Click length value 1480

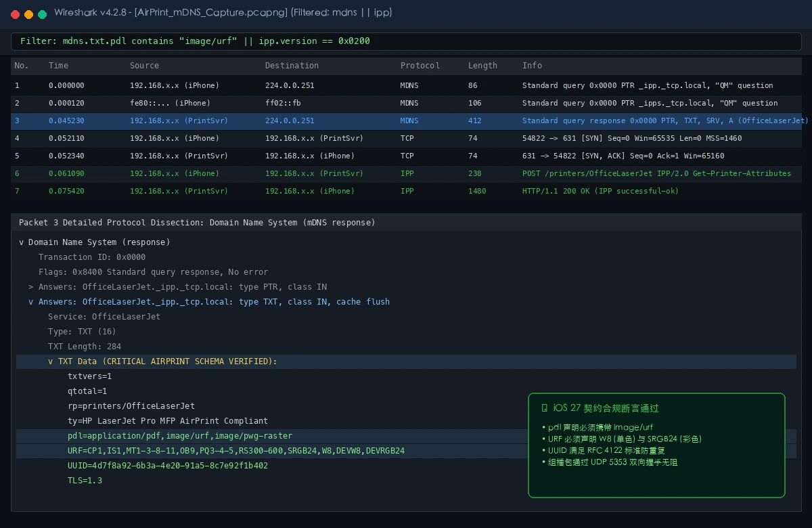(477, 192)
